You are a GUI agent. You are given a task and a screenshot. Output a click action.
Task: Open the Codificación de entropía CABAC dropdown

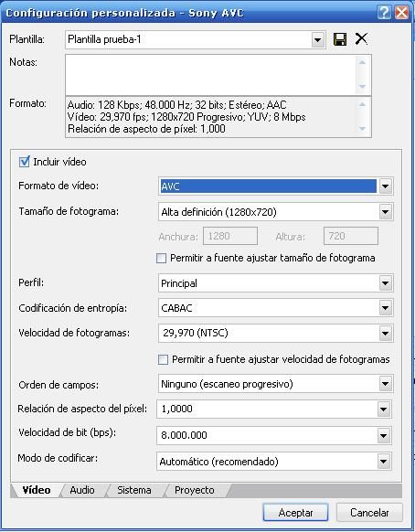click(385, 308)
